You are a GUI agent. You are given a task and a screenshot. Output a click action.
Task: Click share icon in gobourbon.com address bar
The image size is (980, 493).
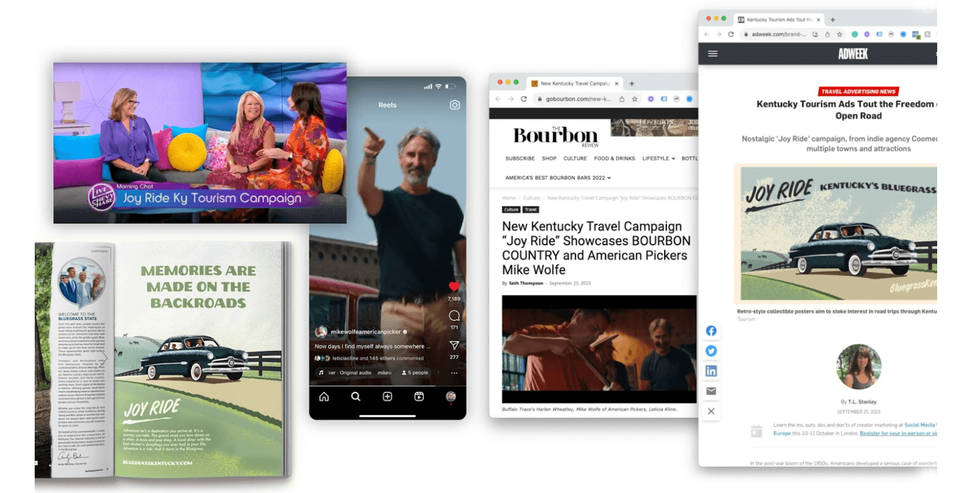pyautogui.click(x=622, y=99)
